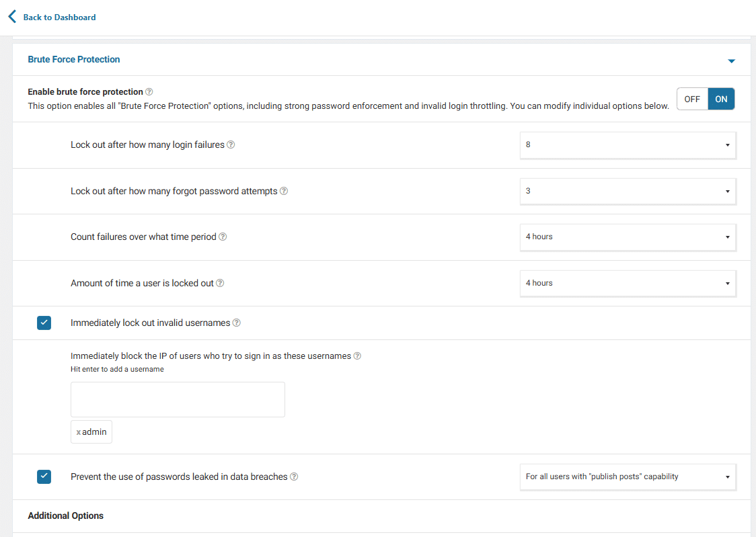This screenshot has height=537, width=756.
Task: Uncheck Immediately lock out invalid usernames
Action: [44, 323]
